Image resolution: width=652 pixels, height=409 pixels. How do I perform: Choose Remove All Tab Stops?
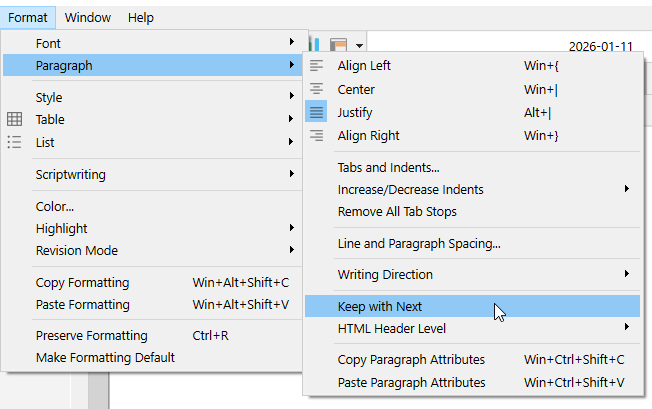pos(397,211)
